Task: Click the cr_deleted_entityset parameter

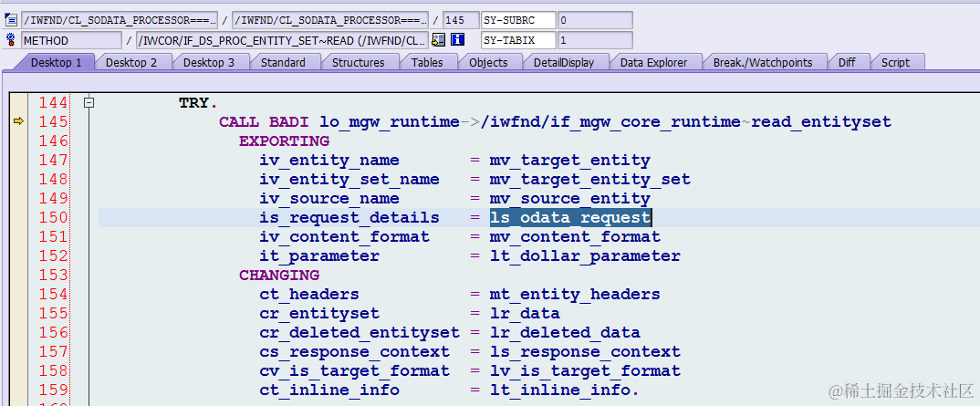Action: pyautogui.click(x=360, y=332)
